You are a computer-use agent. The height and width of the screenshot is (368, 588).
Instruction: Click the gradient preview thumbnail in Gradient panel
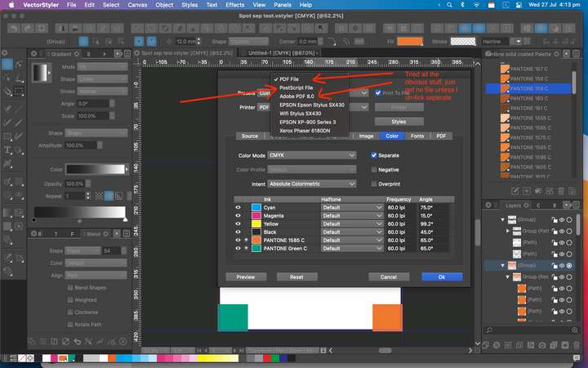point(40,73)
